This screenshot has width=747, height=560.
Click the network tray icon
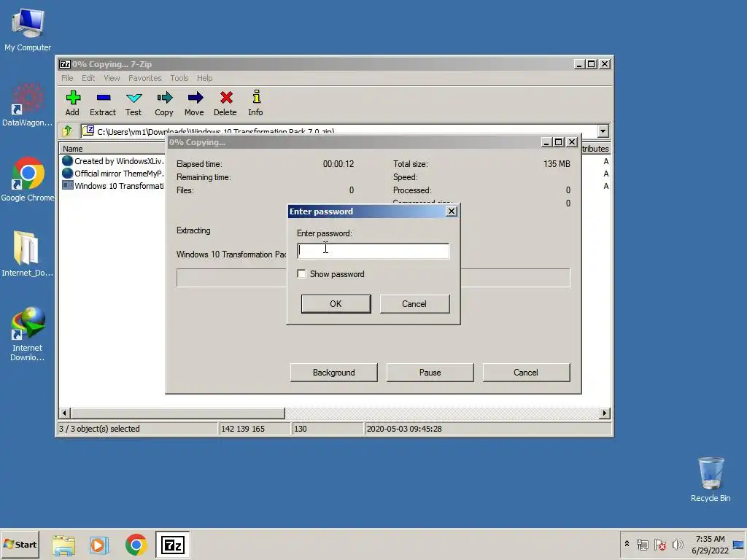point(643,544)
